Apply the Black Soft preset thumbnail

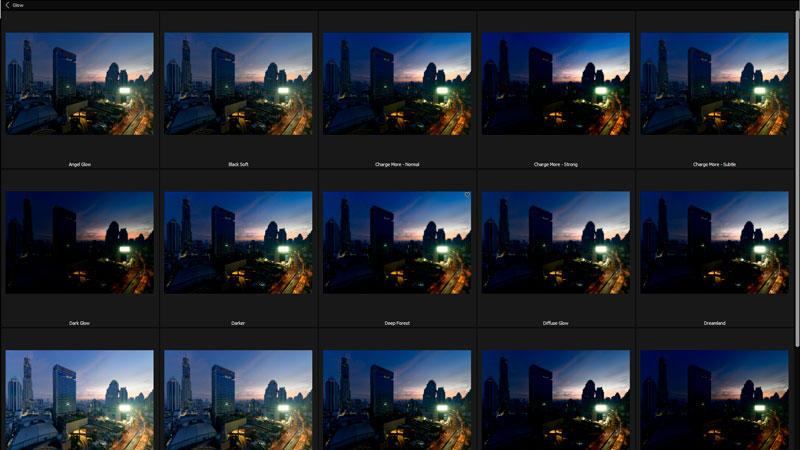click(238, 84)
